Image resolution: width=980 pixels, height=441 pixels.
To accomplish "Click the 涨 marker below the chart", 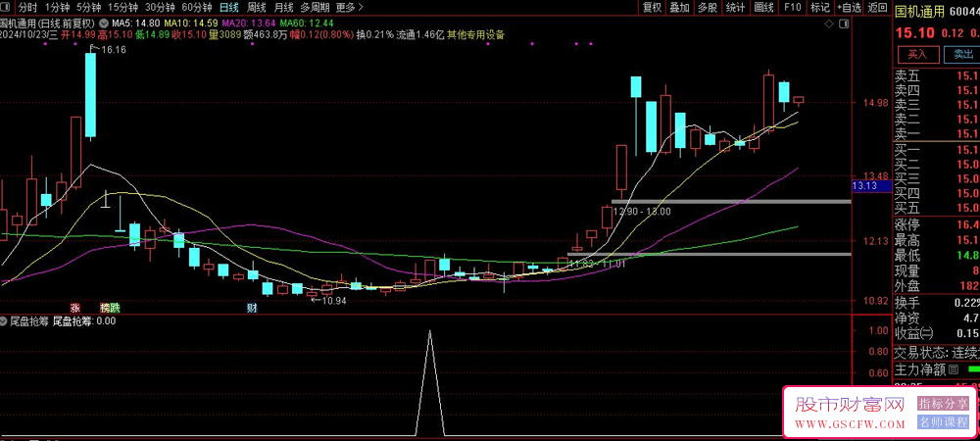I will point(75,308).
